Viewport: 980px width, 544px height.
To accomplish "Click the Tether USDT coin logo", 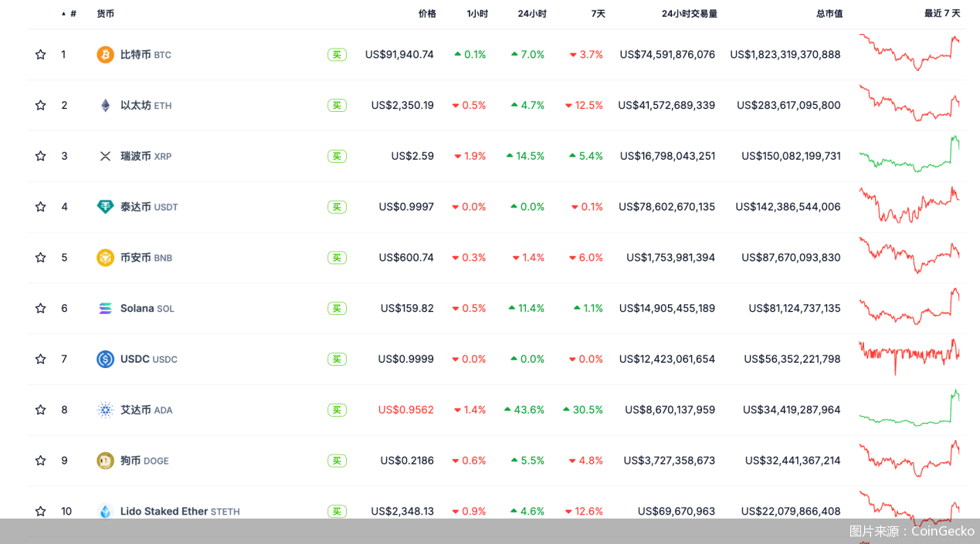I will [105, 207].
